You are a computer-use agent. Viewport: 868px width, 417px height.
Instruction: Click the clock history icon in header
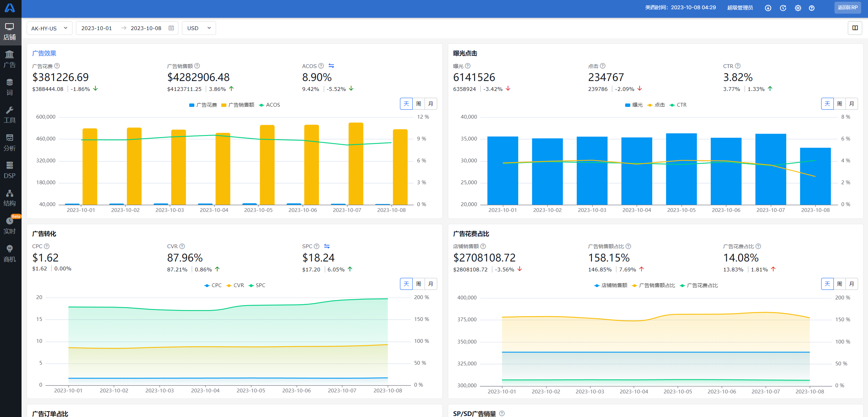[783, 8]
